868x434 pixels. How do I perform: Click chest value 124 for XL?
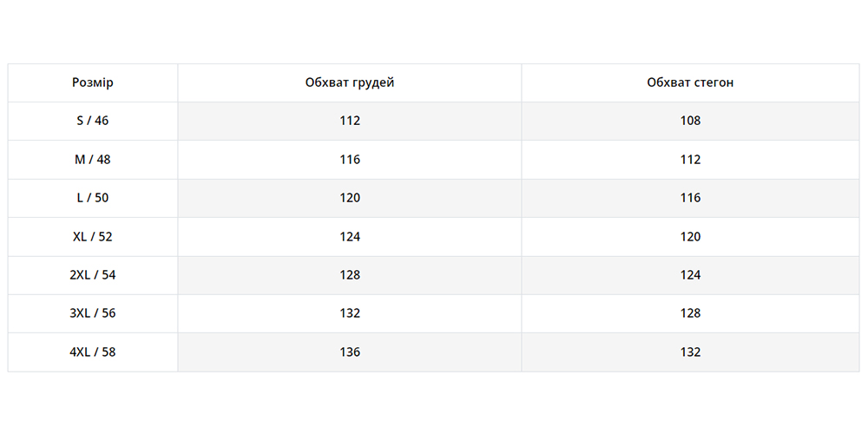[x=349, y=236]
